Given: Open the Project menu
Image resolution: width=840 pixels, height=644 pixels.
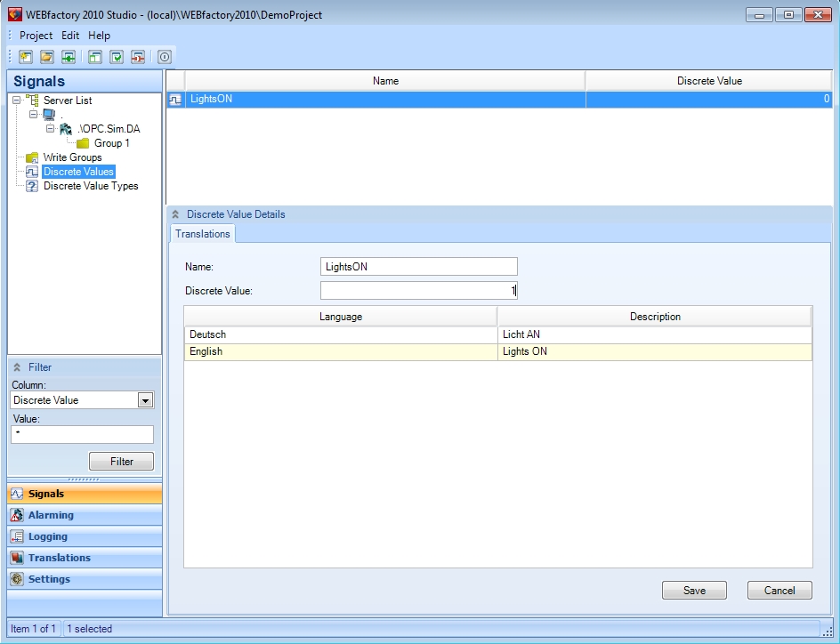Looking at the screenshot, I should [36, 36].
